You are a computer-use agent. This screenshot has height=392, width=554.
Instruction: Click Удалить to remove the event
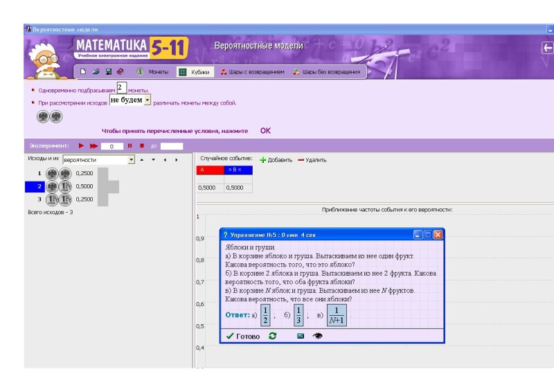tap(312, 160)
